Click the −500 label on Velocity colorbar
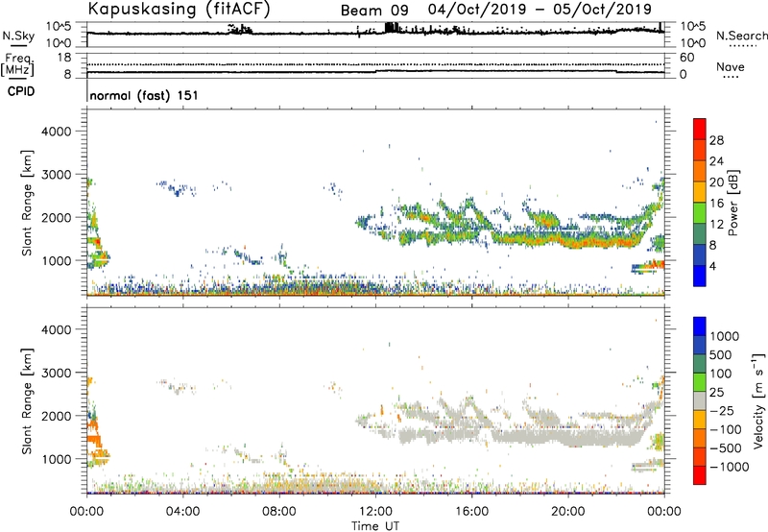Image resolution: width=768 pixels, height=532 pixels. (x=726, y=447)
